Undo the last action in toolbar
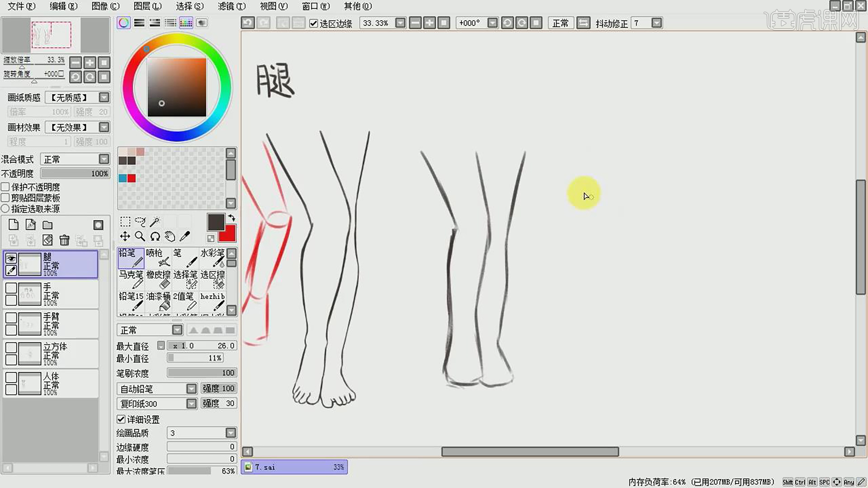The height and width of the screenshot is (488, 868). pos(248,23)
